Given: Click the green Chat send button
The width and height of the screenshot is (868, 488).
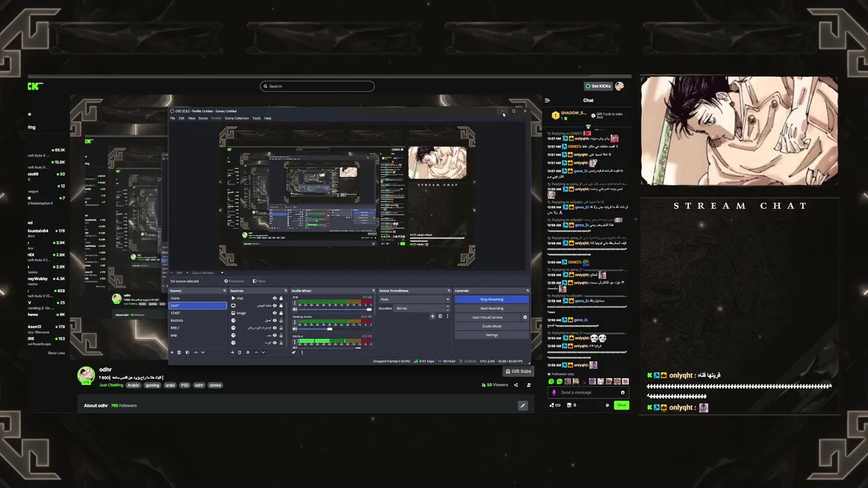Looking at the screenshot, I should point(621,405).
